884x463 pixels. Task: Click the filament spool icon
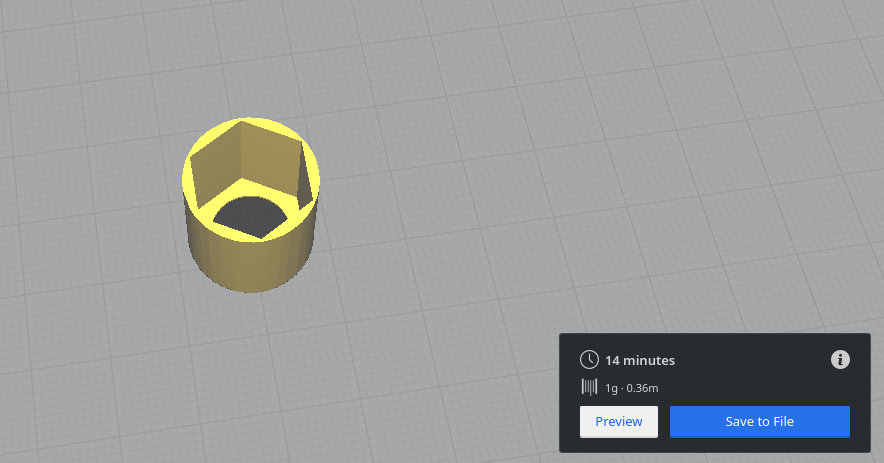tap(589, 387)
